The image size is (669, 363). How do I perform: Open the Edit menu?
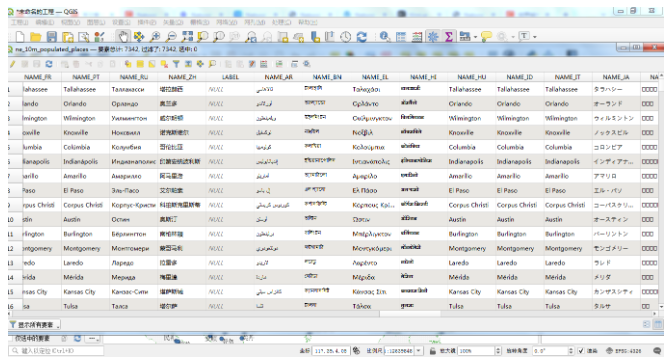(x=44, y=22)
